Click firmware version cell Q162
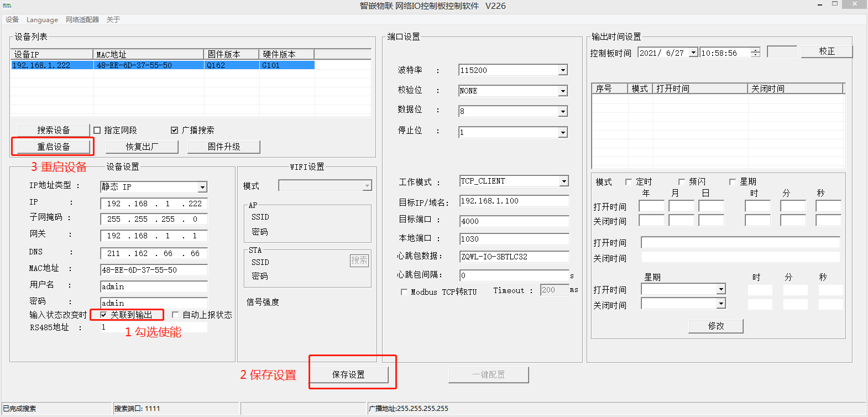The image size is (868, 417). [x=216, y=65]
